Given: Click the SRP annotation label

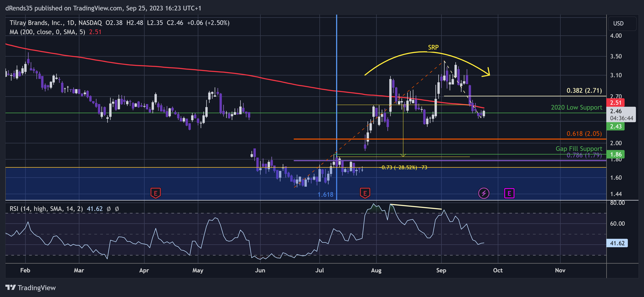Looking at the screenshot, I should pyautogui.click(x=433, y=47).
